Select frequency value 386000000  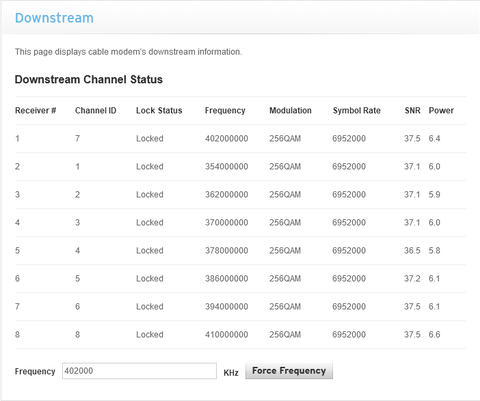point(226,278)
